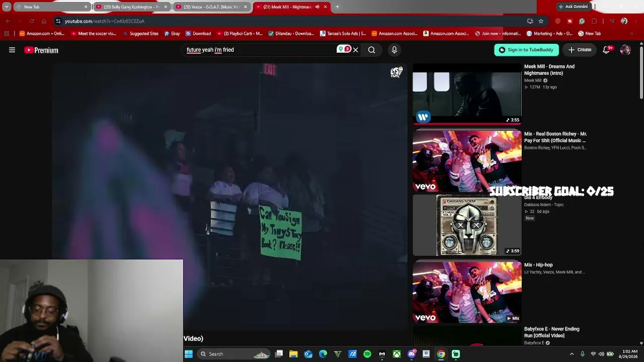Screen dimensions: 644x362
Task: Start voice search with microphone icon
Action: tap(394, 50)
